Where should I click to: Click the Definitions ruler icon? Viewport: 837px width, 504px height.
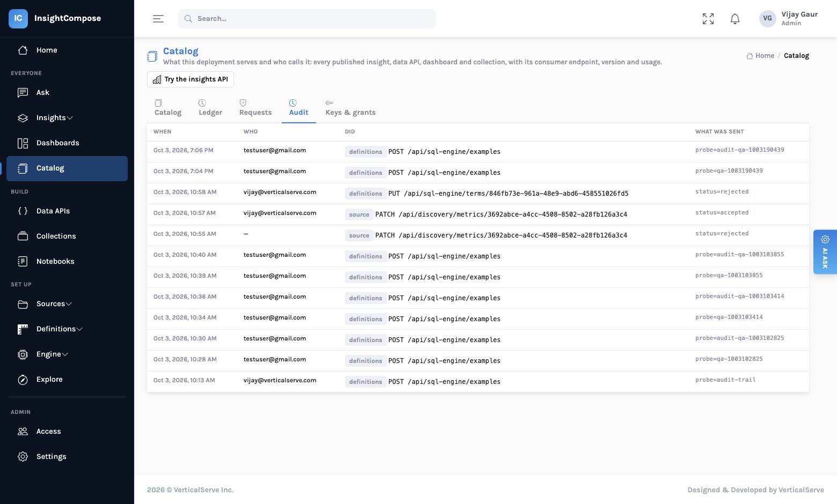[23, 329]
